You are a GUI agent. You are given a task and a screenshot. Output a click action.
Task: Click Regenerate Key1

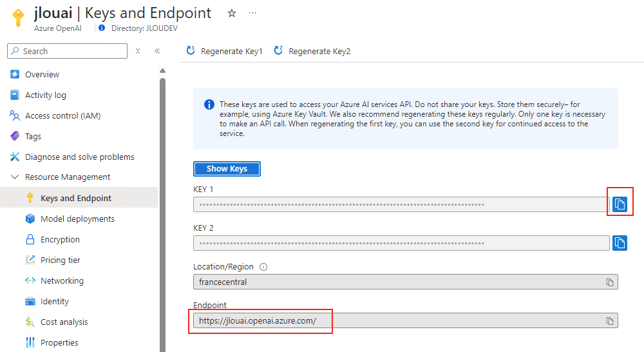pos(224,51)
